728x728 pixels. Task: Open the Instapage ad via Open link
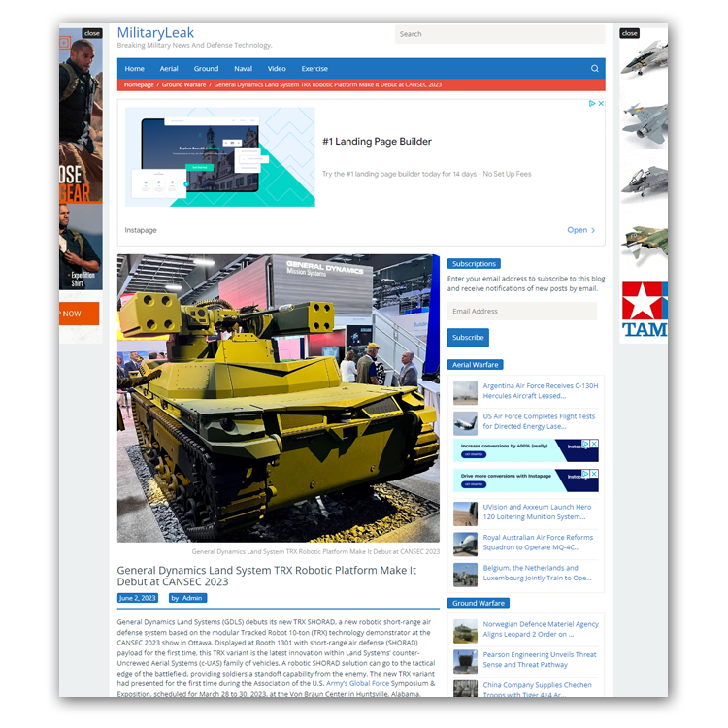click(580, 230)
